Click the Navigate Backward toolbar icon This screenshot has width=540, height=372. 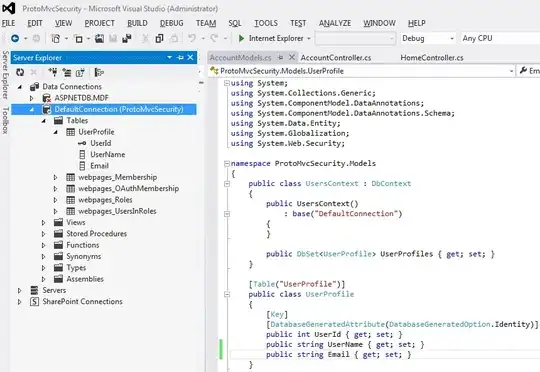coord(15,38)
